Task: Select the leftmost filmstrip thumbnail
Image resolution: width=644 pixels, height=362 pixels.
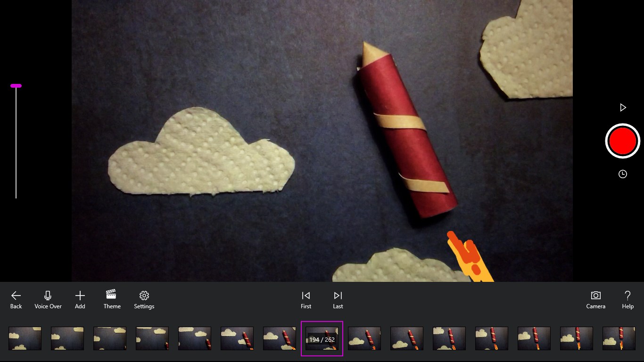Action: [x=25, y=338]
